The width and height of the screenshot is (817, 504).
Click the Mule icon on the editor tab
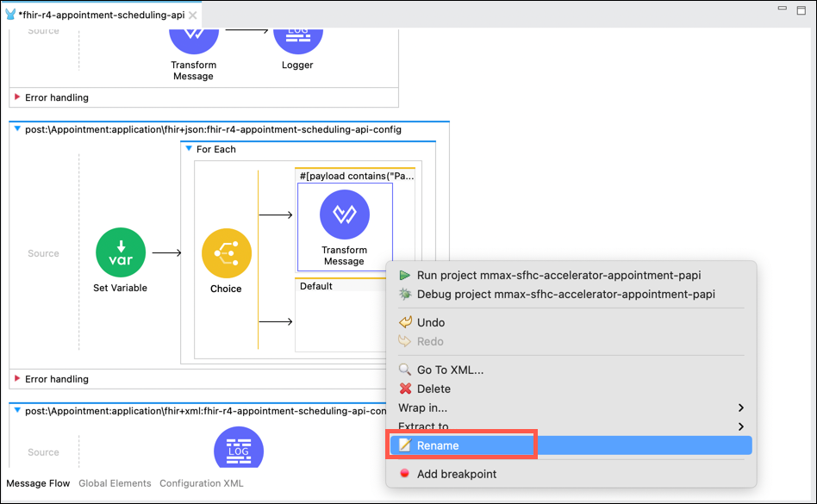point(10,15)
